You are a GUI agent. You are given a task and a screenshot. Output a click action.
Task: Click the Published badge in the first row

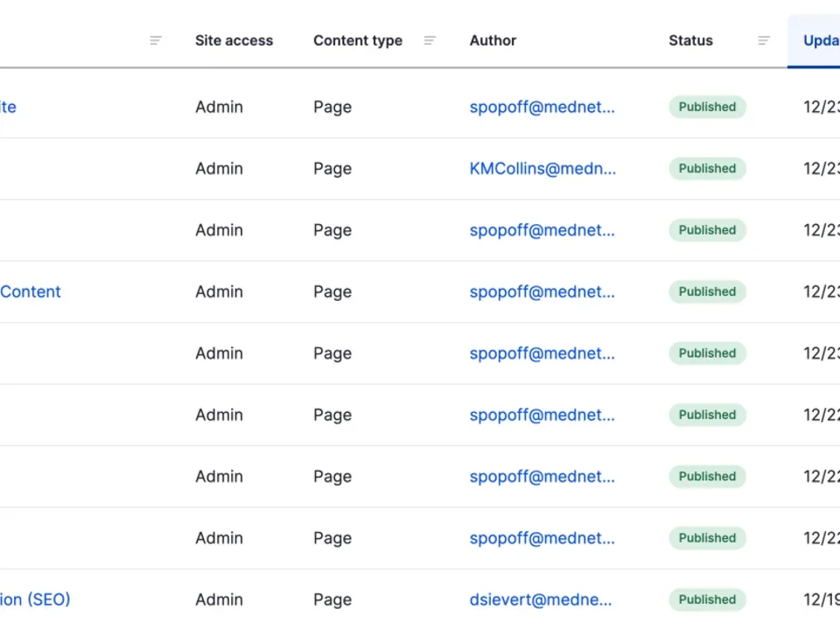point(707,107)
